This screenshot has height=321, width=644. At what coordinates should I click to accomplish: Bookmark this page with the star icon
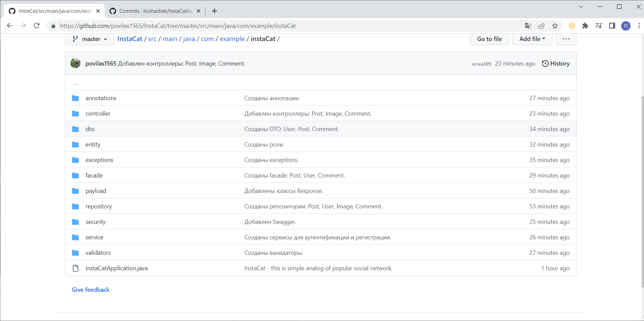(x=555, y=26)
